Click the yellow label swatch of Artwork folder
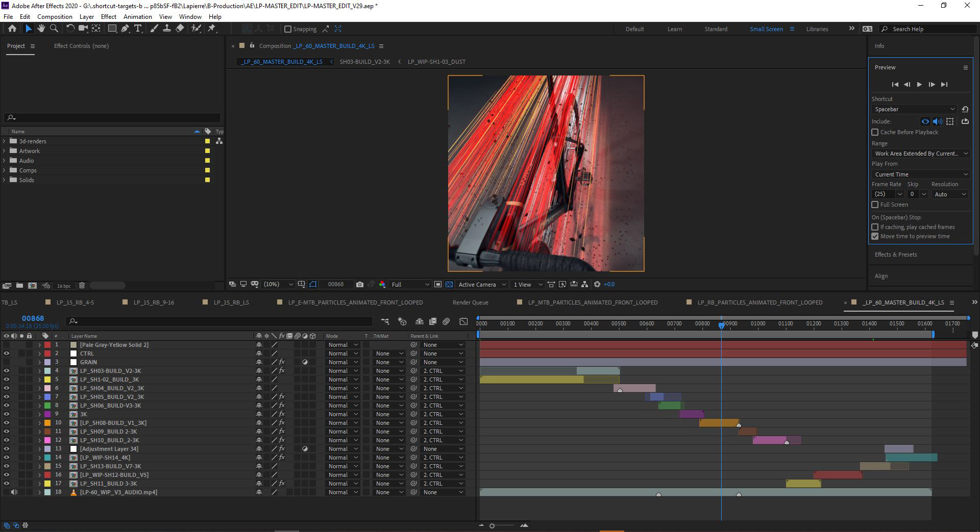 click(x=207, y=151)
